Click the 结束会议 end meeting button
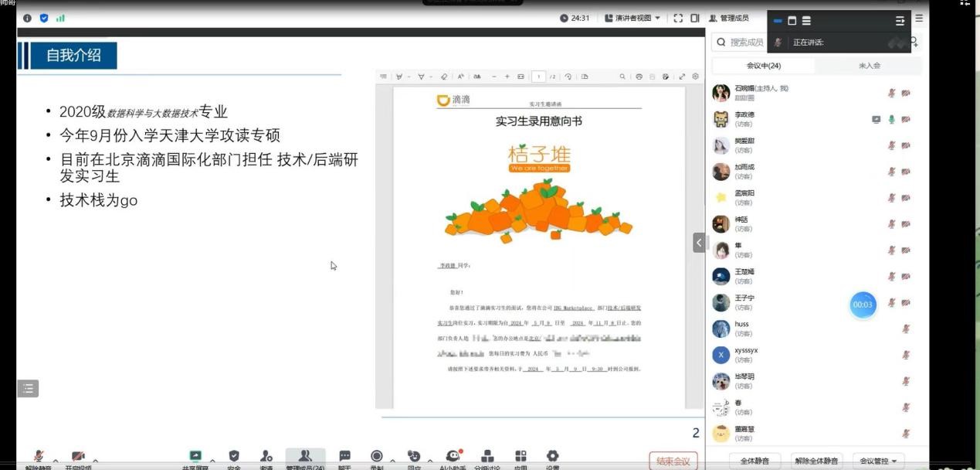 pyautogui.click(x=673, y=461)
